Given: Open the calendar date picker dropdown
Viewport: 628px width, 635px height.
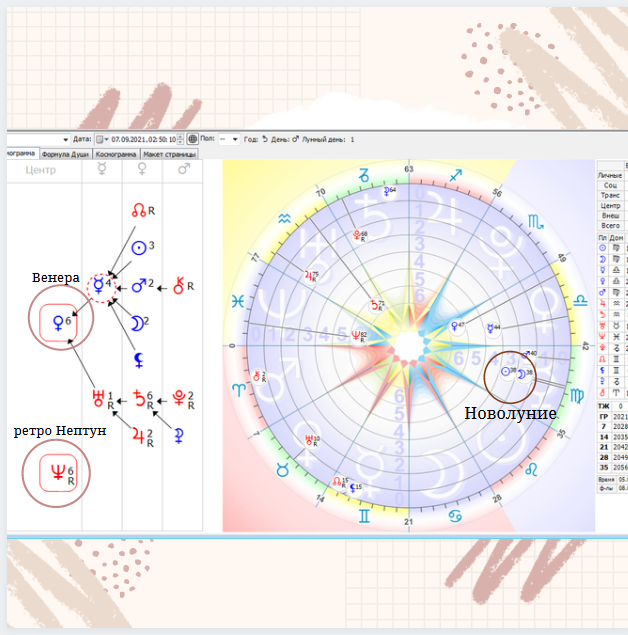Looking at the screenshot, I should 102,140.
